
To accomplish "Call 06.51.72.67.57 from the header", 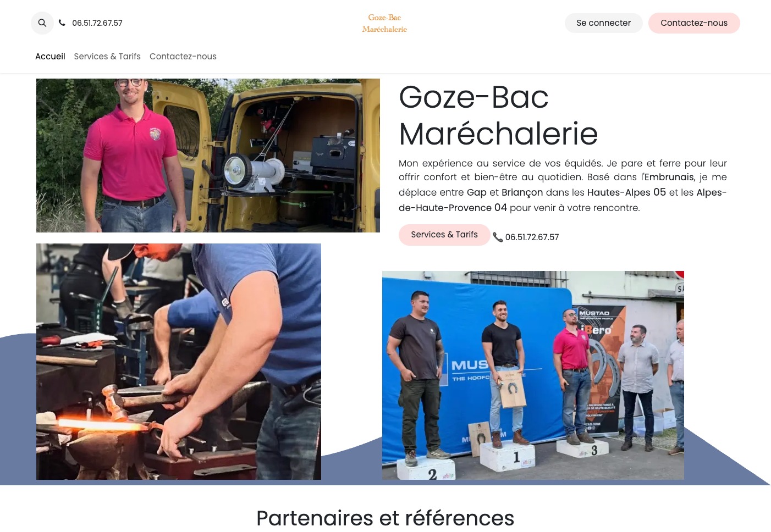I will point(97,23).
